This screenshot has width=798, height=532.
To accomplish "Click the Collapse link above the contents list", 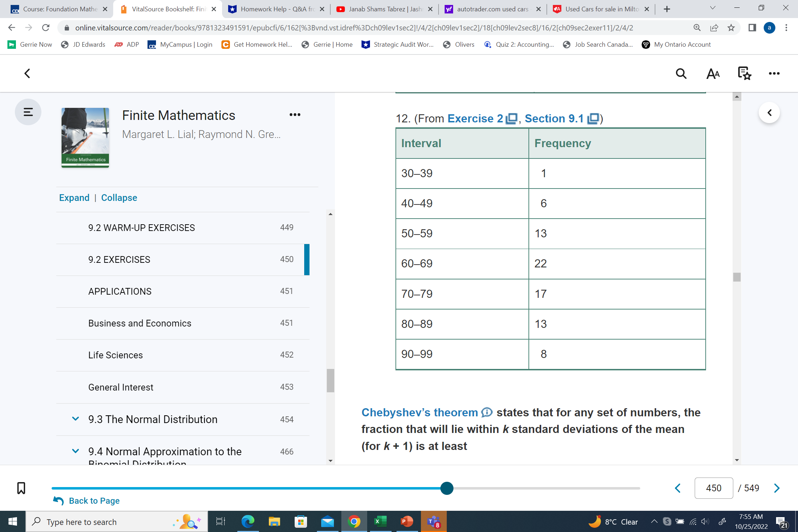I will coord(119,197).
